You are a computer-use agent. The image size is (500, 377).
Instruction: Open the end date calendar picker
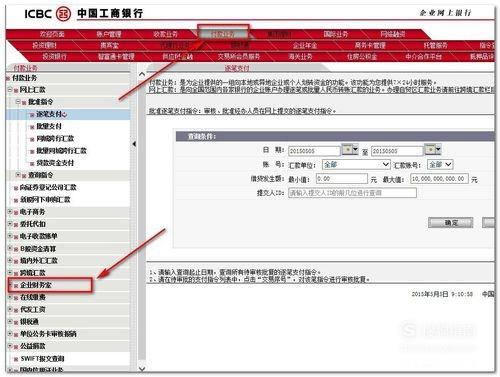pyautogui.click(x=433, y=150)
